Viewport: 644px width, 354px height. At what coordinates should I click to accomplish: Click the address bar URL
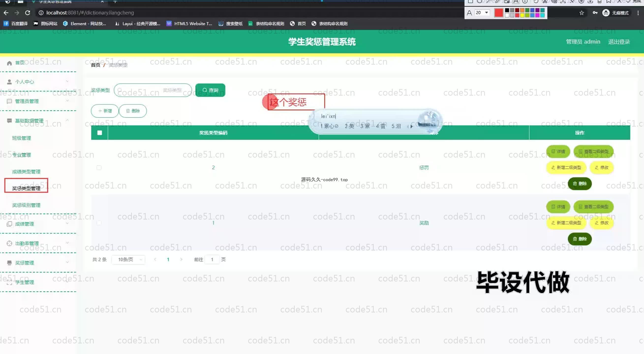point(90,13)
